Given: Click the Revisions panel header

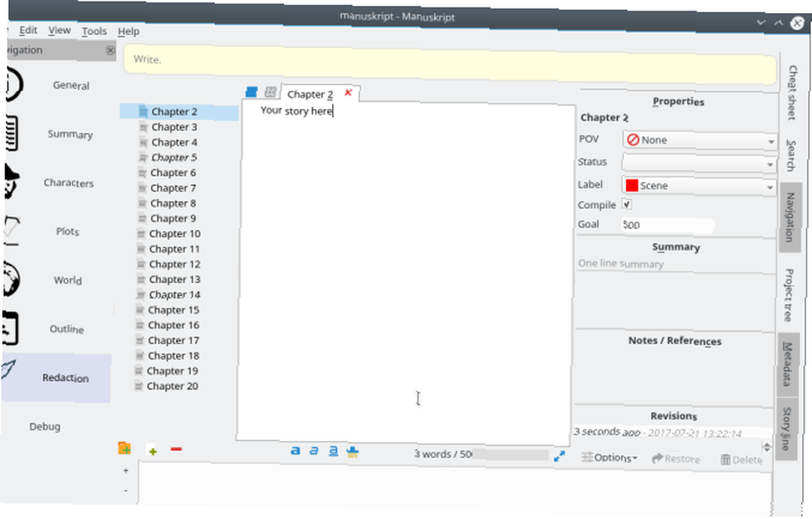Looking at the screenshot, I should [674, 416].
